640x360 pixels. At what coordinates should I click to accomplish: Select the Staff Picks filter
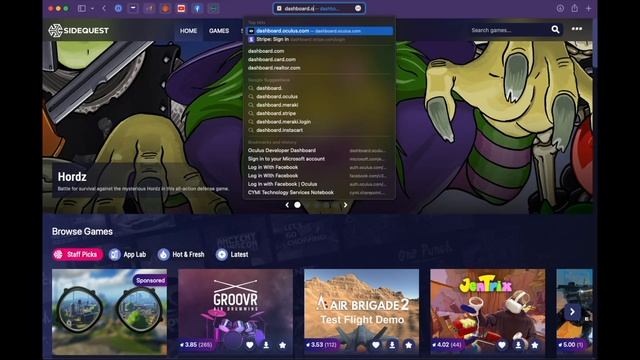(x=77, y=254)
